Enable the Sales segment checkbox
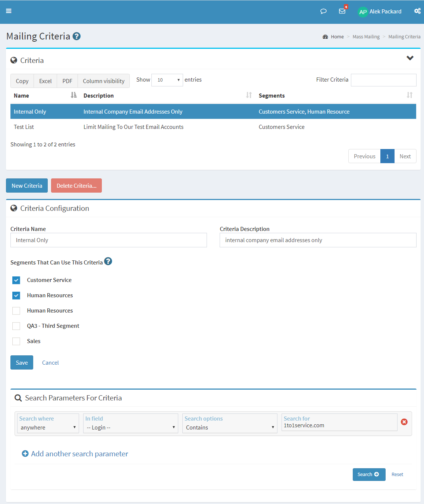Viewport: 424px width, 504px height. pos(16,341)
